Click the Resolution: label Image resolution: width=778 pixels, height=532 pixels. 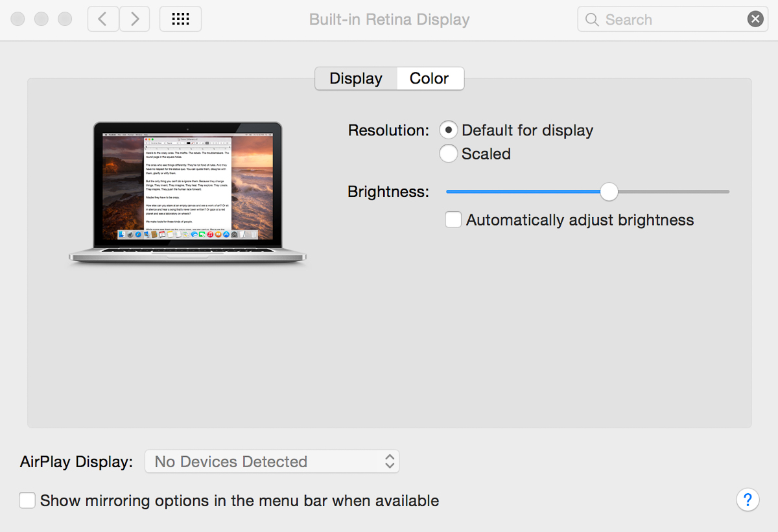coord(388,130)
